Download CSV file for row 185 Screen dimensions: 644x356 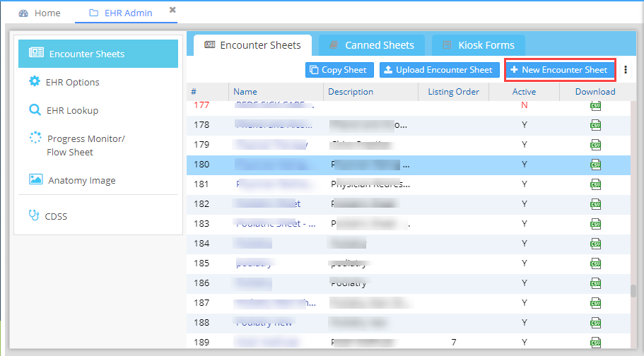pyautogui.click(x=595, y=263)
